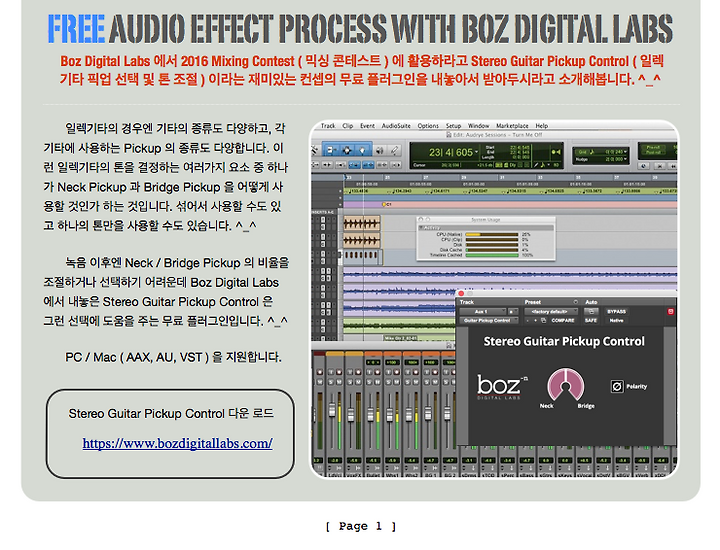Close the System Usage window
Screen dimensions: 720x550
tap(421, 220)
